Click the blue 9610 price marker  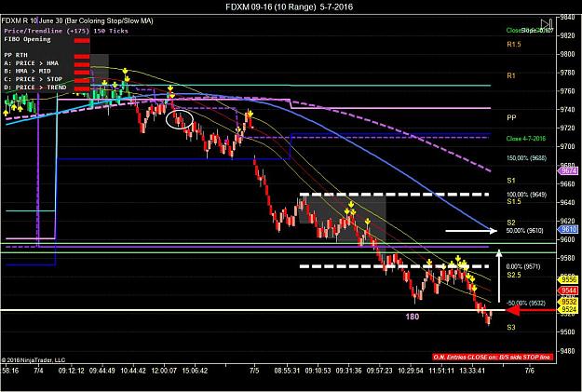[567, 229]
